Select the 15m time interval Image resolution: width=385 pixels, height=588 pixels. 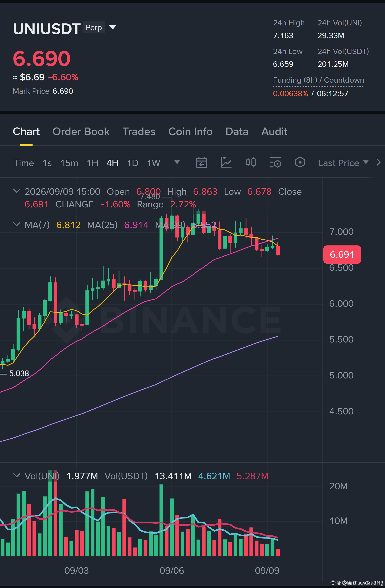[x=69, y=163]
